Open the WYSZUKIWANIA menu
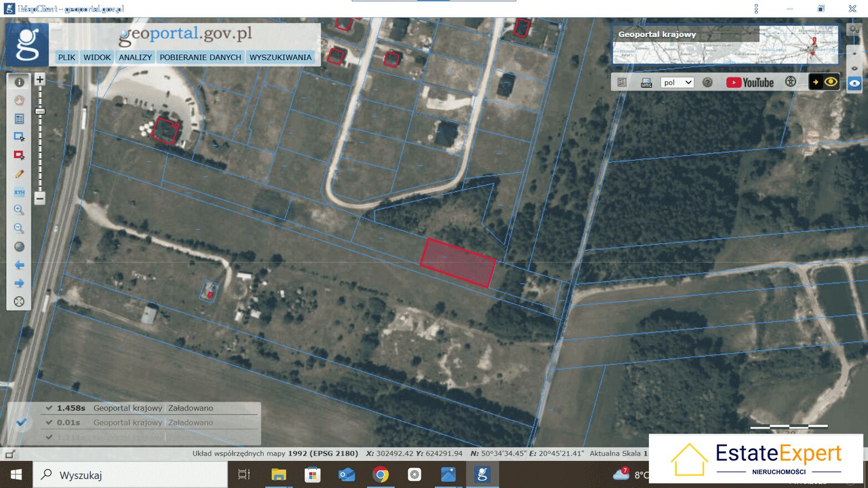 click(280, 57)
